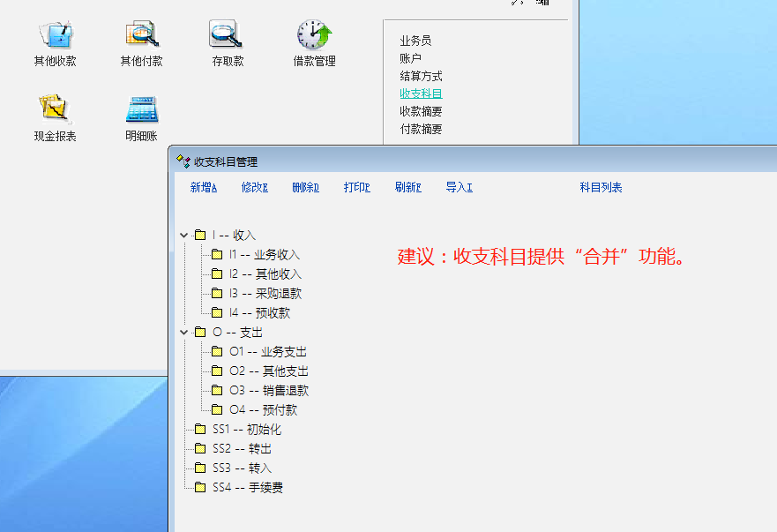This screenshot has height=532, width=777.
Task: Open the 现金报表 report icon
Action: coord(55,109)
